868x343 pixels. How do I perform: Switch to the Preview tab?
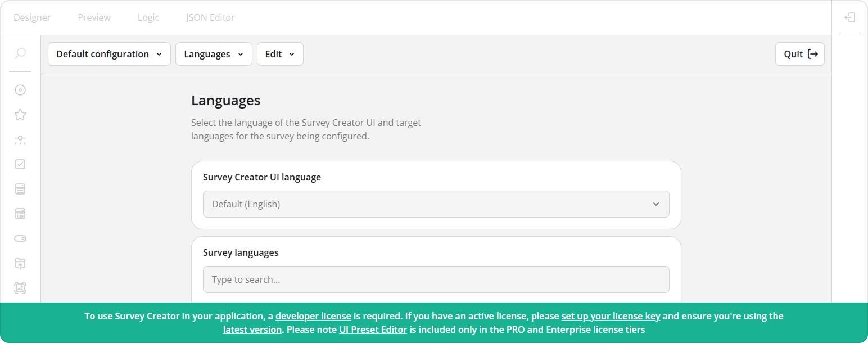(x=94, y=17)
